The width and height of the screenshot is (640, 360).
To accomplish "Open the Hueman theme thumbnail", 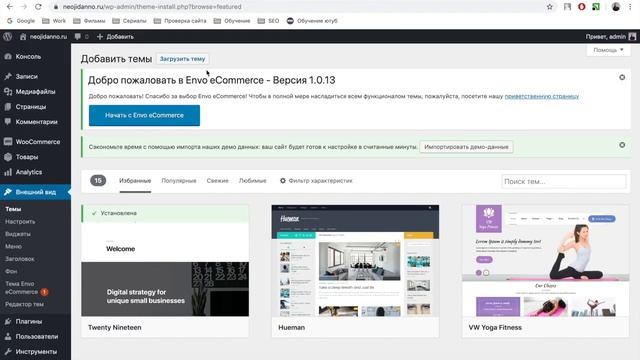I will pos(356,261).
